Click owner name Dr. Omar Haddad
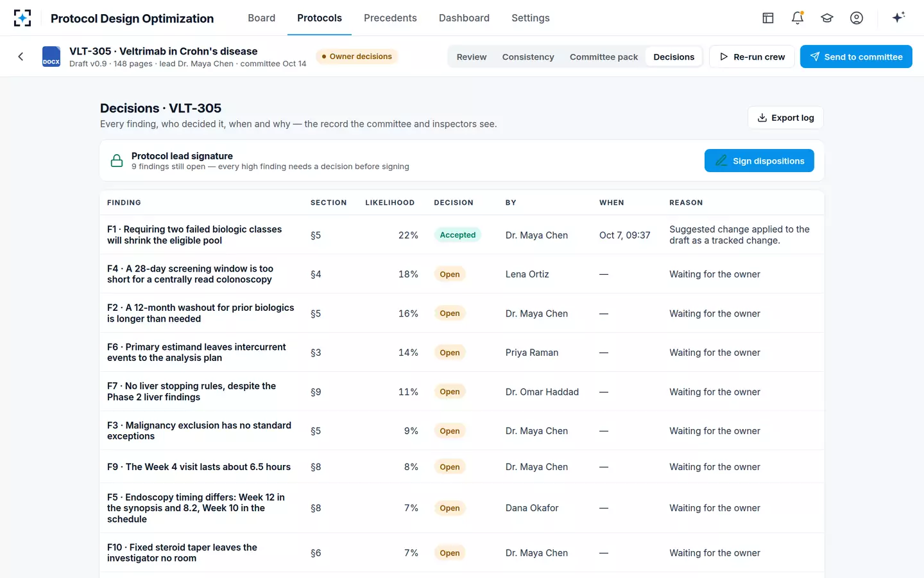Screen dimensions: 924x578 tap(542, 392)
